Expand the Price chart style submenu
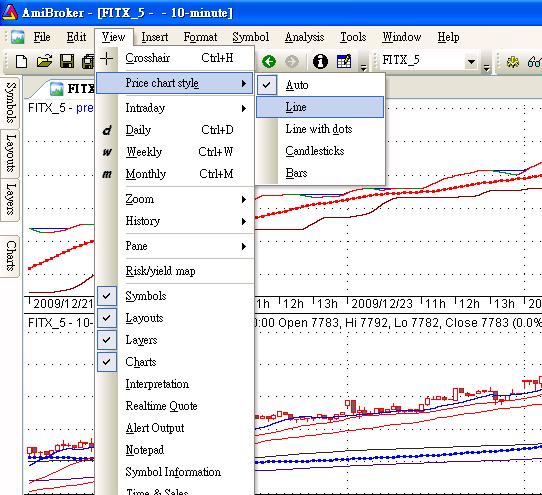Image resolution: width=542 pixels, height=495 pixels. pyautogui.click(x=175, y=83)
